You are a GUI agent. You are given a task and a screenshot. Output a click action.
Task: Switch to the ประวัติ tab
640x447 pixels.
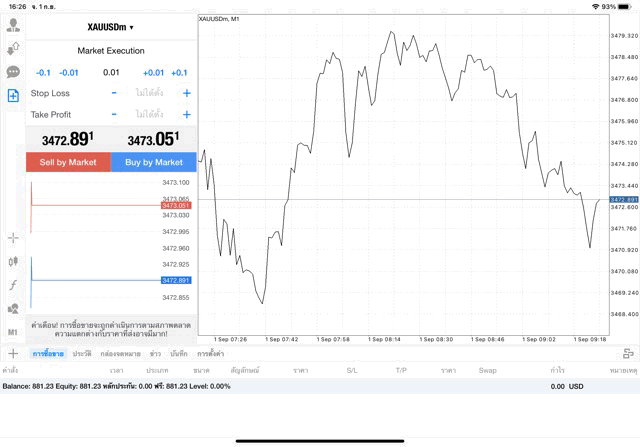pyautogui.click(x=82, y=354)
